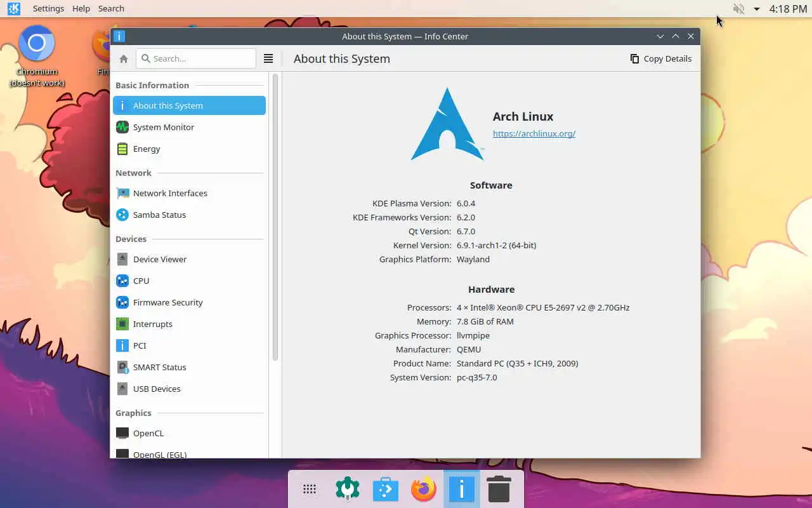Viewport: 812px width, 508px height.
Task: Click the sidebar vertical scrollbar
Action: [x=275, y=217]
